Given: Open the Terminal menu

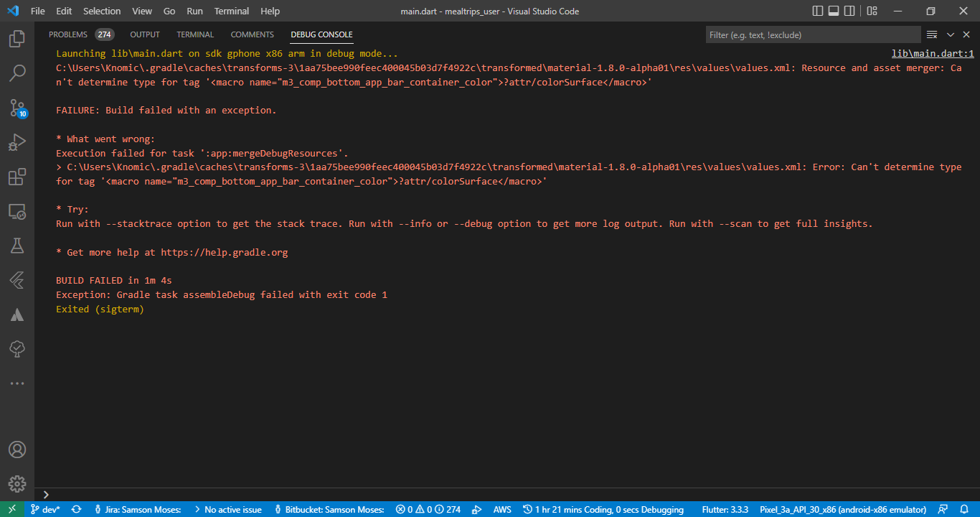Looking at the screenshot, I should pos(231,11).
